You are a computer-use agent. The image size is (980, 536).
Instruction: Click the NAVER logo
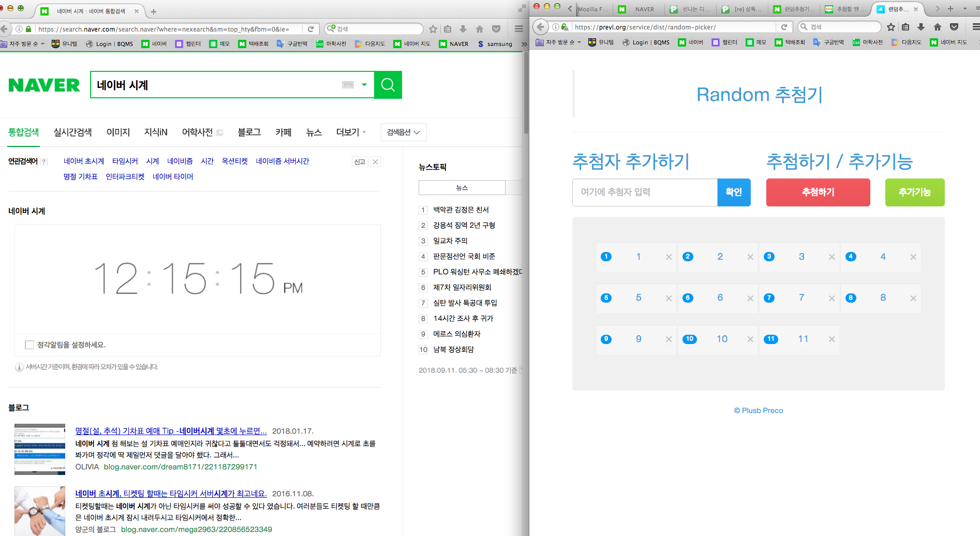[44, 85]
